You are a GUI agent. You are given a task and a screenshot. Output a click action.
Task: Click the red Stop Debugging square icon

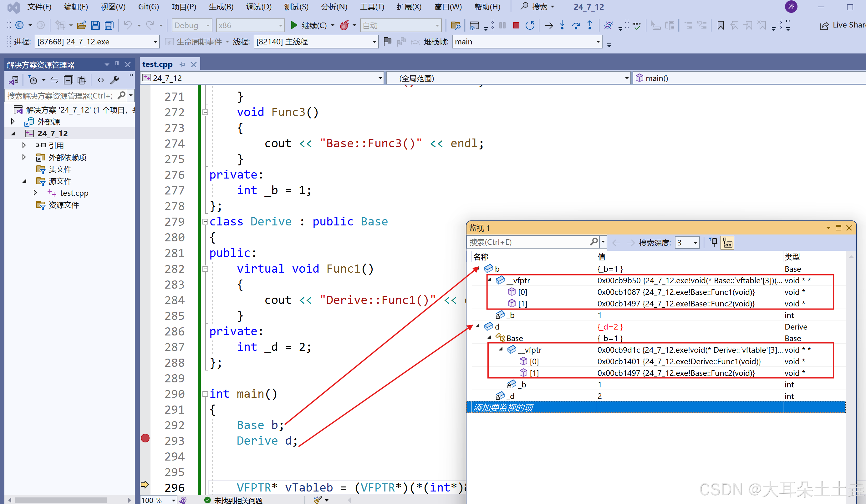point(516,25)
